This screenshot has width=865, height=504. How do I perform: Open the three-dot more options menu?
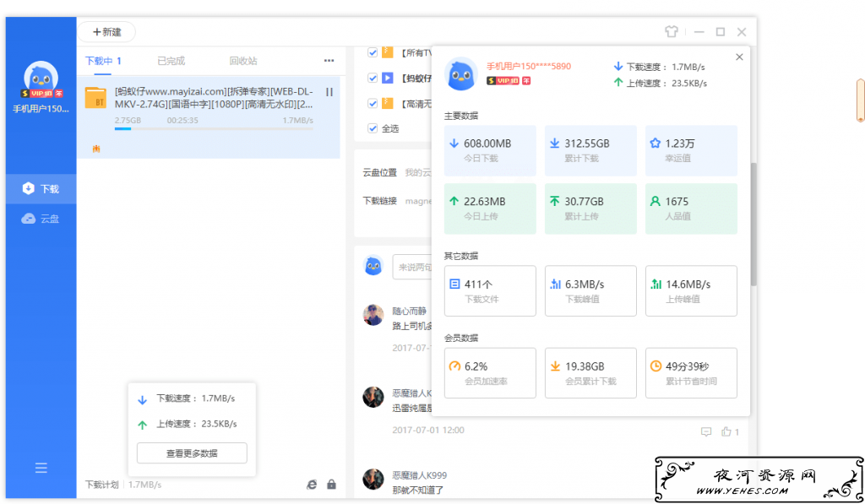pyautogui.click(x=329, y=61)
